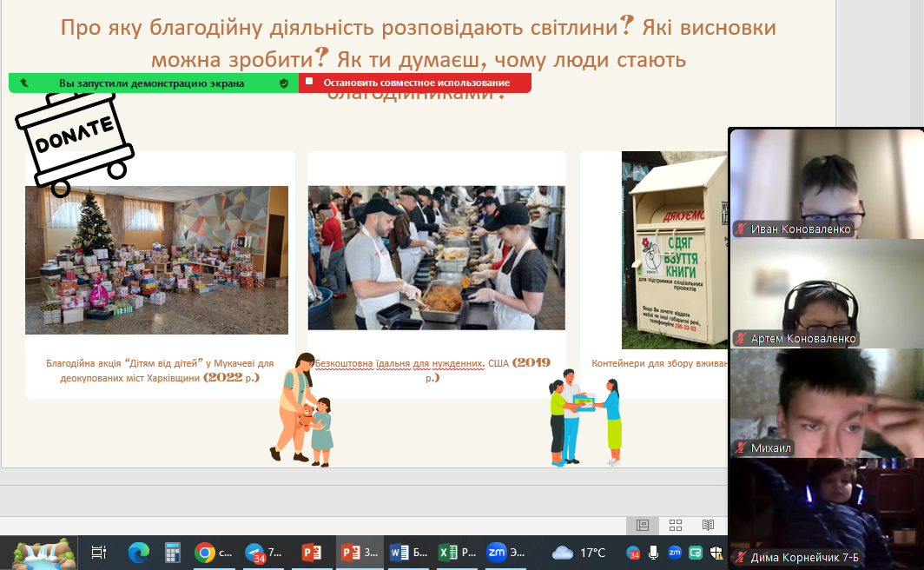924x570 pixels.
Task: Click the Telegram tray icon with the red badge
Action: (x=633, y=553)
